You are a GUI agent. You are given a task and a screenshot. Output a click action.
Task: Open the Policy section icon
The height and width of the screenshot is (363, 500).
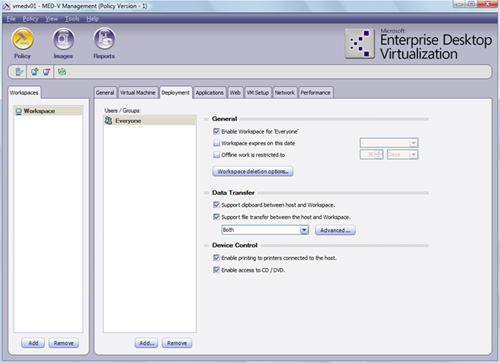(x=23, y=39)
